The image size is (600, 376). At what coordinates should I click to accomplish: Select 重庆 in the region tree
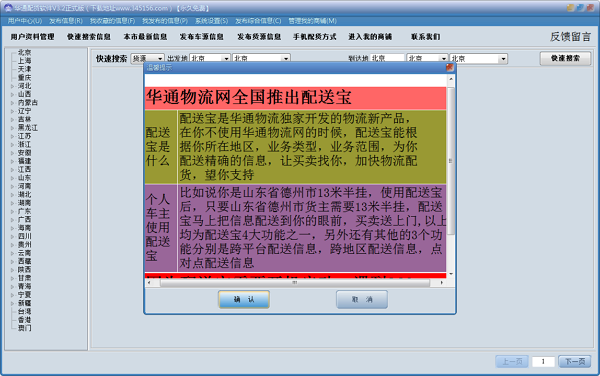[24, 77]
